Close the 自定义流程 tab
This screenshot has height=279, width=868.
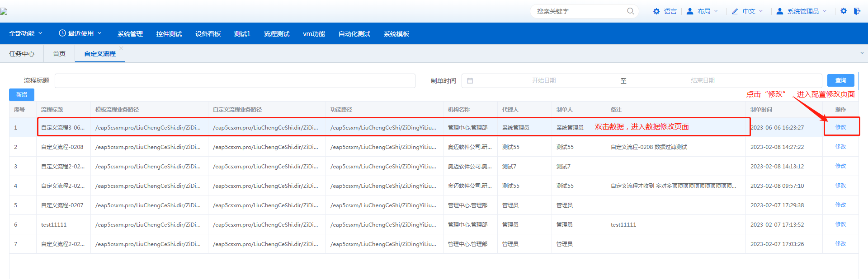[121, 48]
